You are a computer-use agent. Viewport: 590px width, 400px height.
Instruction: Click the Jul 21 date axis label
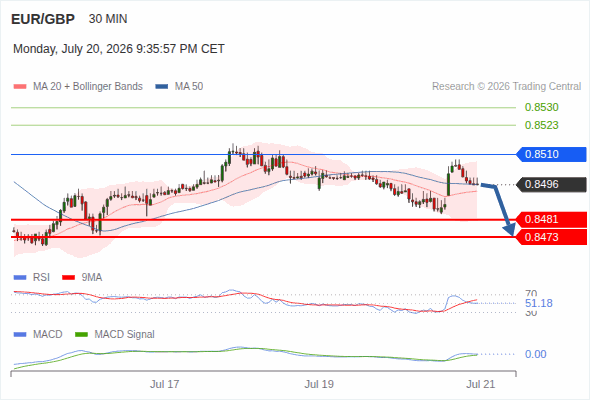point(481,384)
